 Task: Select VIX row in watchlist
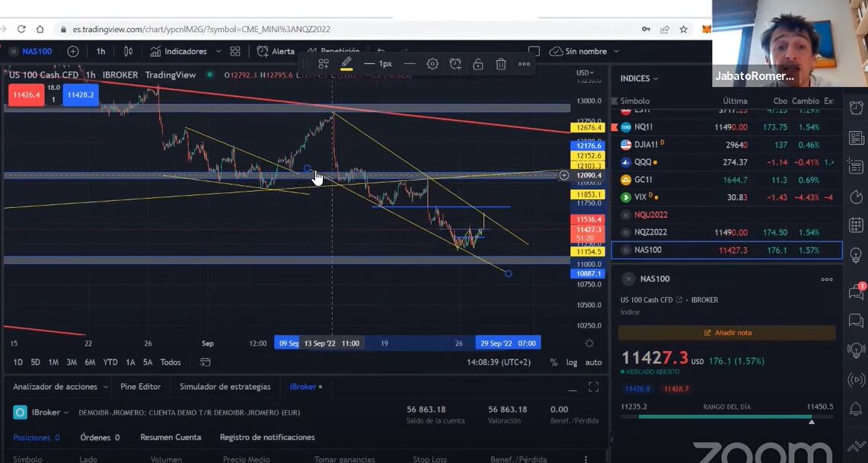(726, 197)
